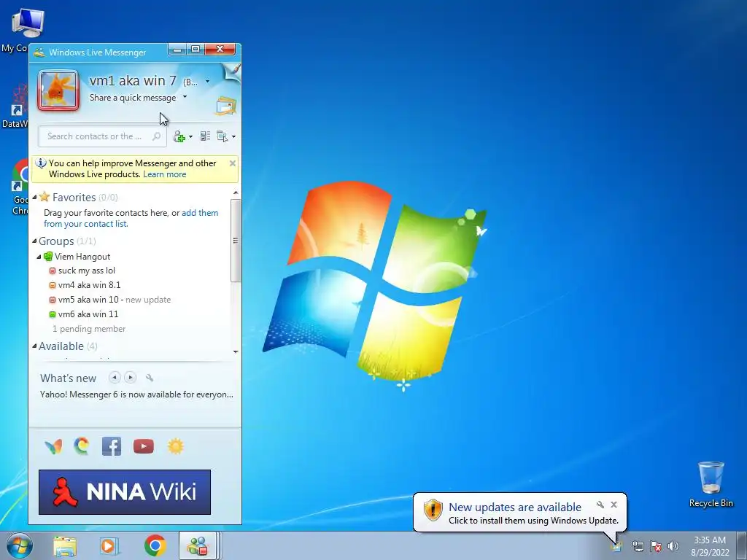Open Windows Media Player from taskbar

click(x=109, y=545)
